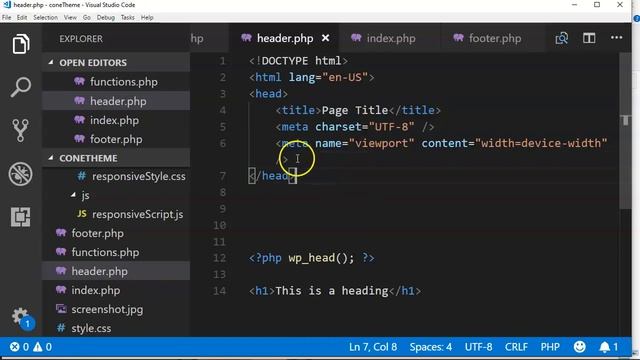Click errors count icon in status bar

click(x=19, y=347)
